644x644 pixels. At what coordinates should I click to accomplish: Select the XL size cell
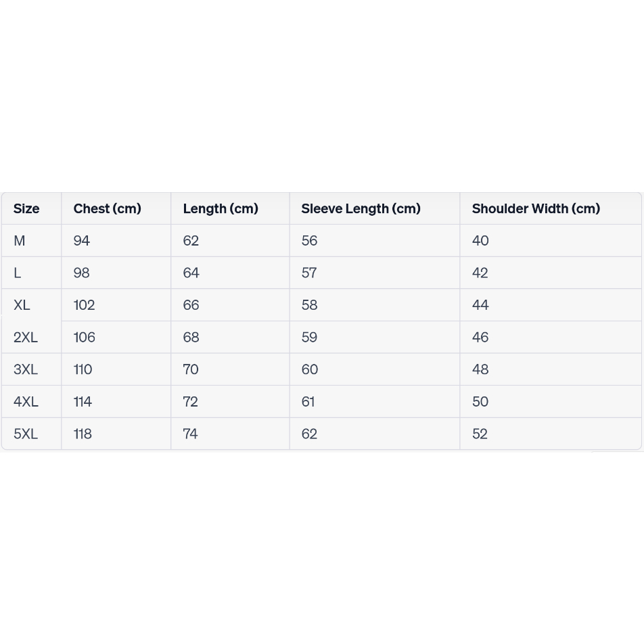pos(22,305)
